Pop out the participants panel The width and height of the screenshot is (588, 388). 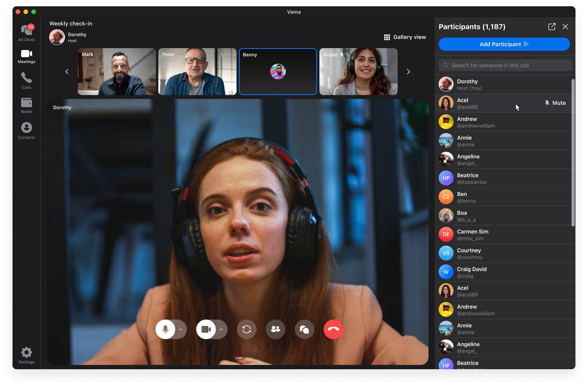pos(552,27)
